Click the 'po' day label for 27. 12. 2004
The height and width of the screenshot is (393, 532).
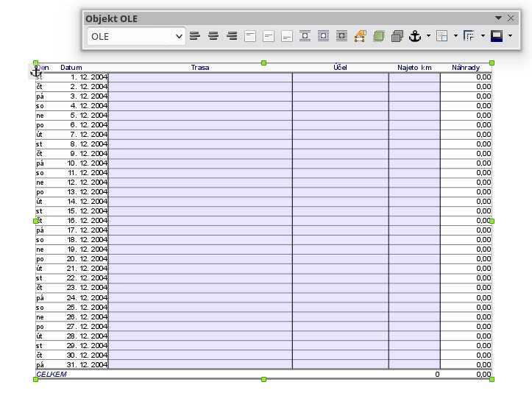tap(40, 327)
